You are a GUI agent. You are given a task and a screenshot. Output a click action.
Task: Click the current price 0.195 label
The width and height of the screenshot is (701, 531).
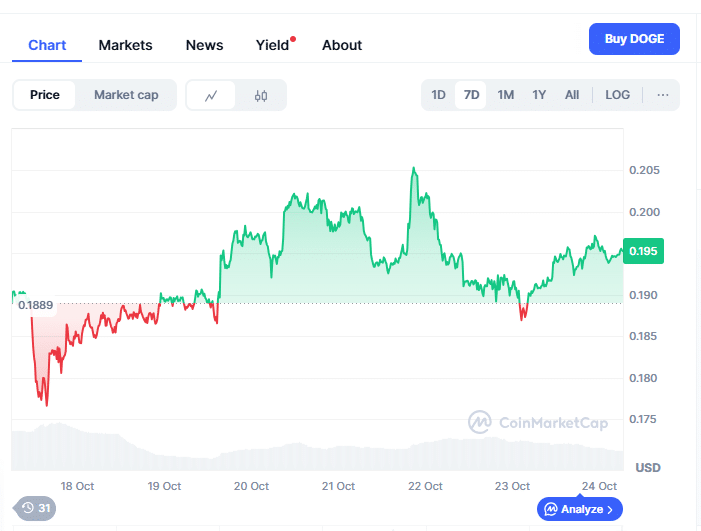coord(643,251)
